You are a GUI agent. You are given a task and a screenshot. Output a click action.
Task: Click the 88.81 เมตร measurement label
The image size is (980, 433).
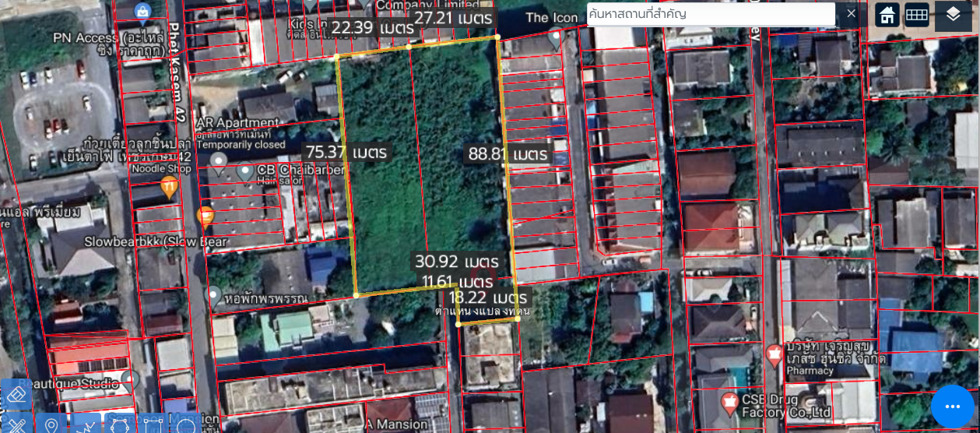click(x=508, y=154)
